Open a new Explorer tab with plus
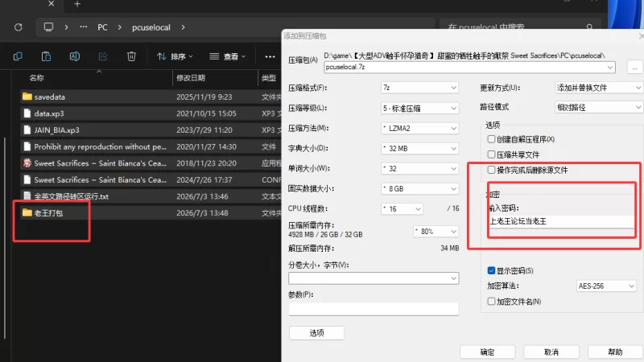Image resolution: width=644 pixels, height=362 pixels. pyautogui.click(x=77, y=4)
